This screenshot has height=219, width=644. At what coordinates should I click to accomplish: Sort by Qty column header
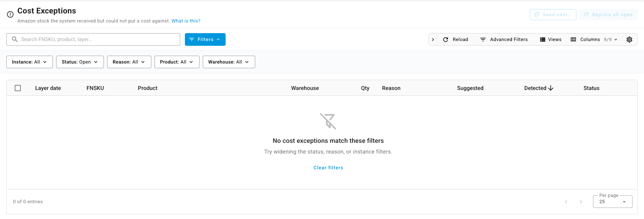click(365, 88)
